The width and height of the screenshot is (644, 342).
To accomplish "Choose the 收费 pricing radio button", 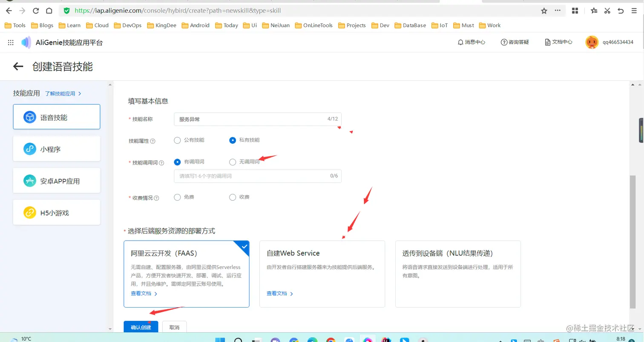I will (x=233, y=197).
